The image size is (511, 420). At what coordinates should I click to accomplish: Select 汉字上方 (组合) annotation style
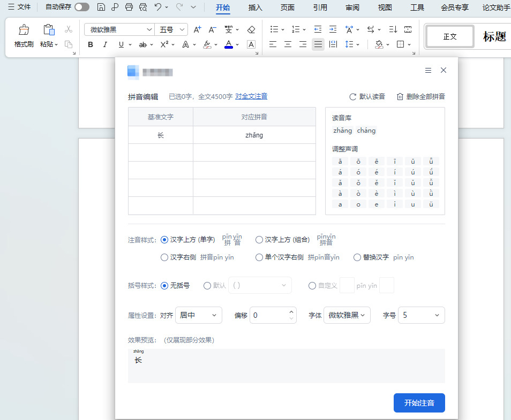click(x=259, y=240)
